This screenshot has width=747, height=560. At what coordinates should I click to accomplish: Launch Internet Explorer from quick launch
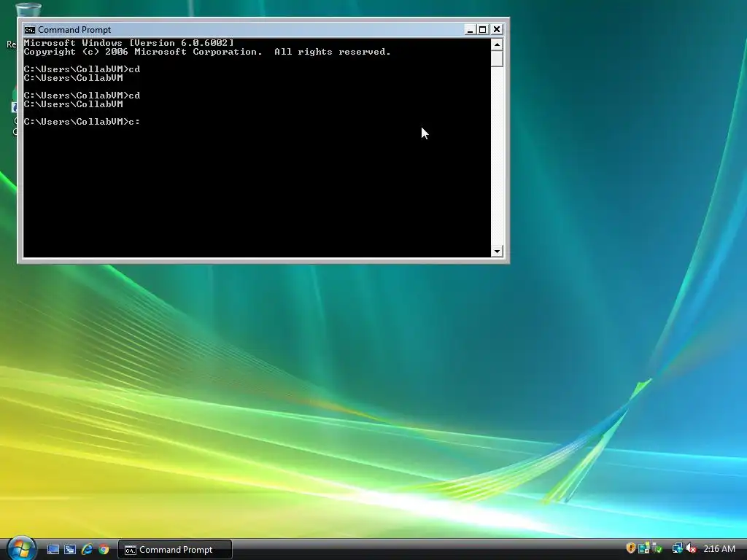click(x=87, y=550)
